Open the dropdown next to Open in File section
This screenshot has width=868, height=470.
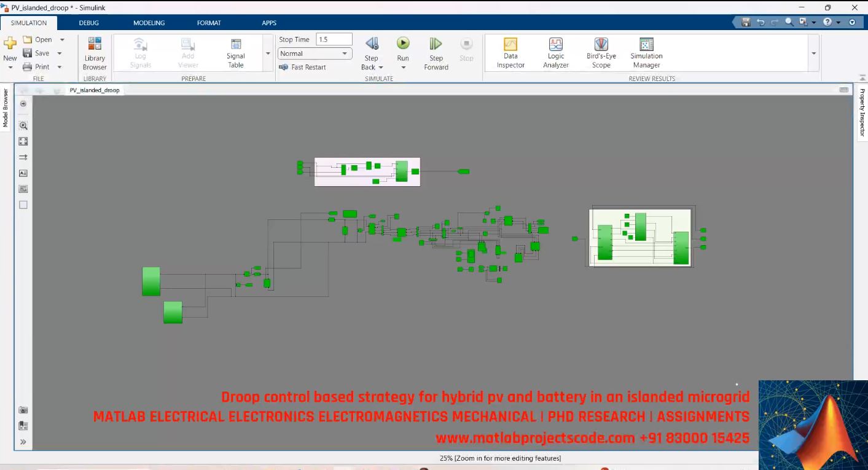61,39
